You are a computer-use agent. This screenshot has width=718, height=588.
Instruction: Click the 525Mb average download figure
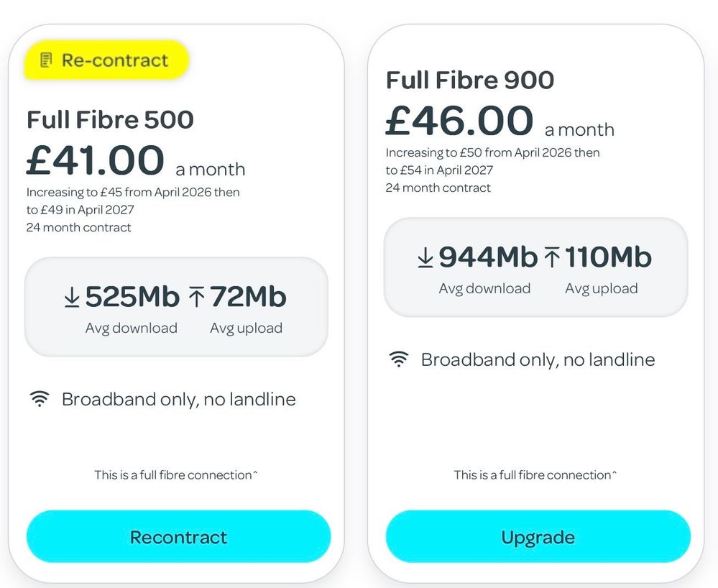pos(132,297)
